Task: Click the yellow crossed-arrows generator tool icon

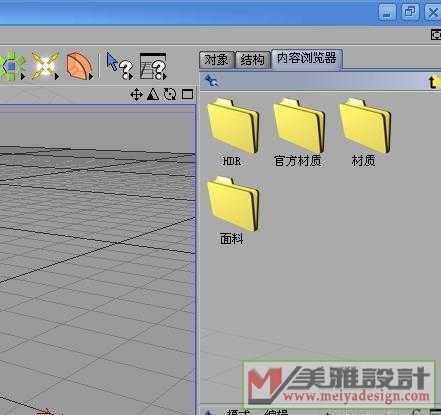Action: pyautogui.click(x=45, y=66)
